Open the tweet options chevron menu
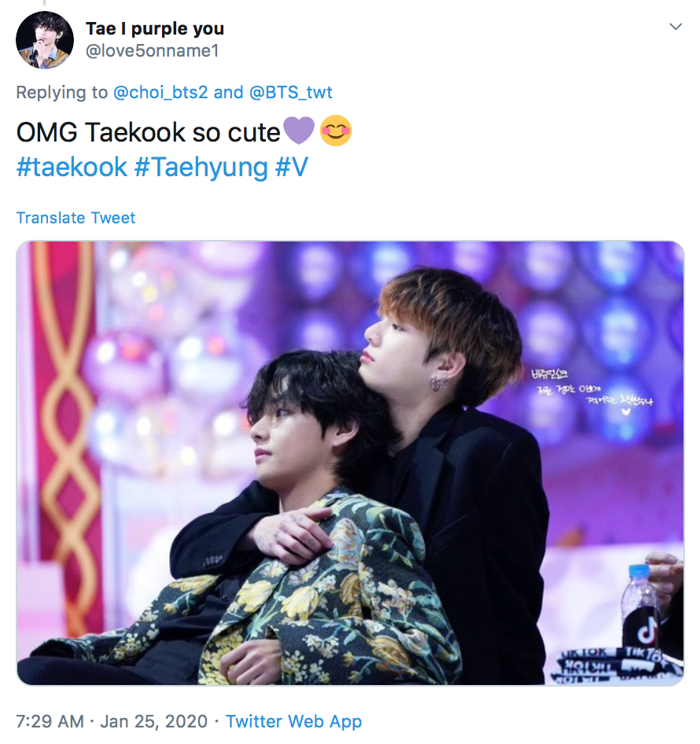This screenshot has height=744, width=700. click(676, 27)
